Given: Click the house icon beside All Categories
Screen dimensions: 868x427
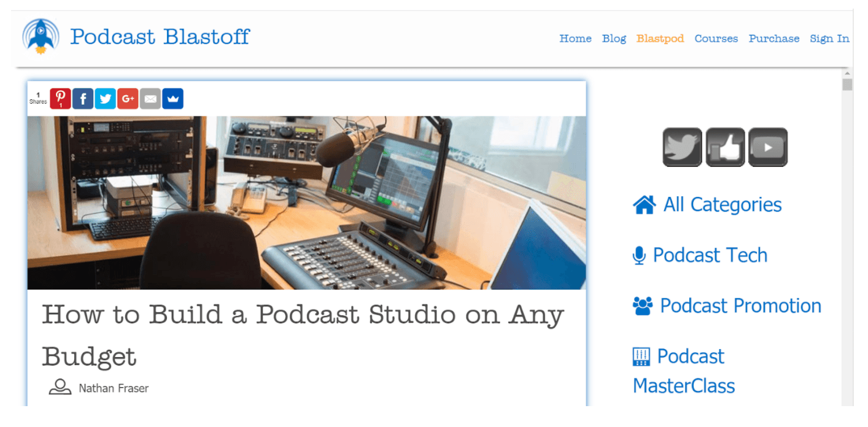Looking at the screenshot, I should point(644,205).
